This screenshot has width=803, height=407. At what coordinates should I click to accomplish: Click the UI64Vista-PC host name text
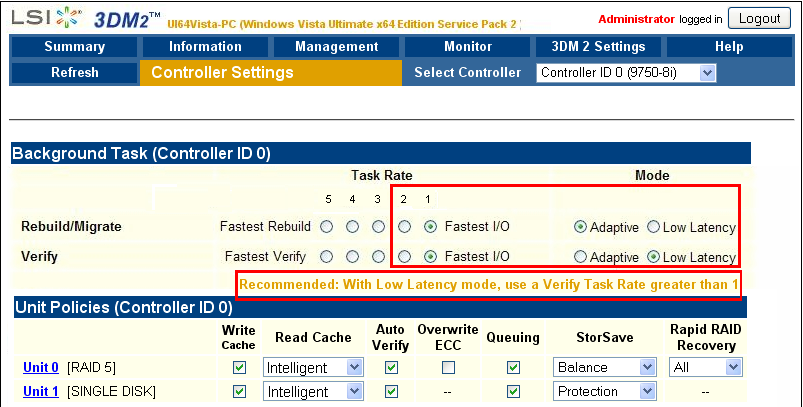click(201, 25)
